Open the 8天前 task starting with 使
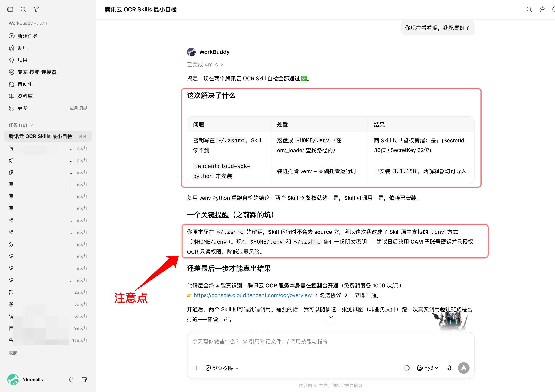The image size is (555, 392). 48,172
